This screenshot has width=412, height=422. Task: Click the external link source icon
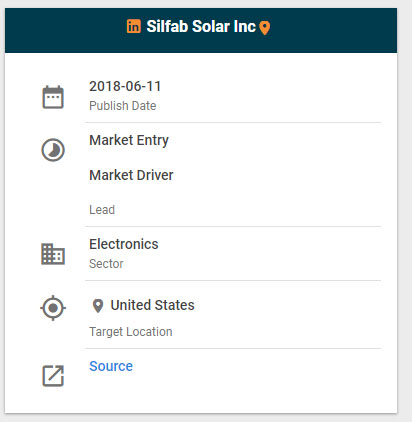53,376
